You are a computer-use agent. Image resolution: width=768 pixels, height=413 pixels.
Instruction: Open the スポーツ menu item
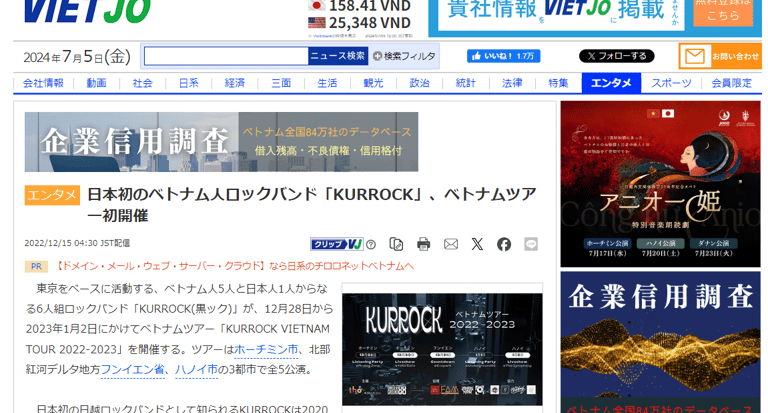coord(671,83)
